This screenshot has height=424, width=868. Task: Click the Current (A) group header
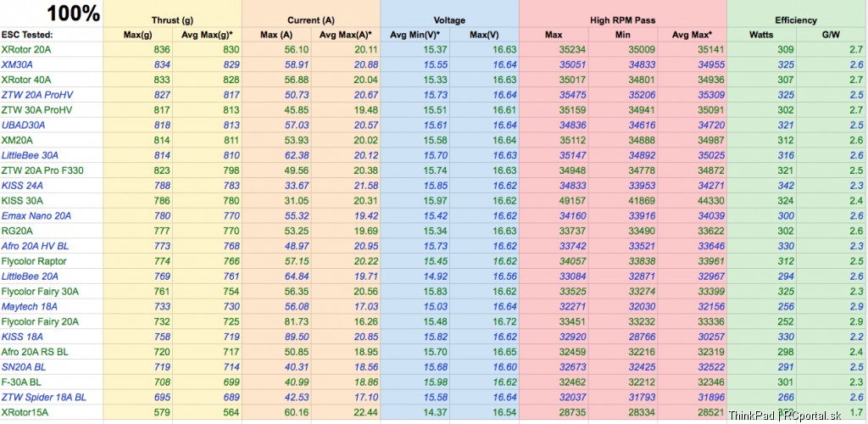[311, 20]
